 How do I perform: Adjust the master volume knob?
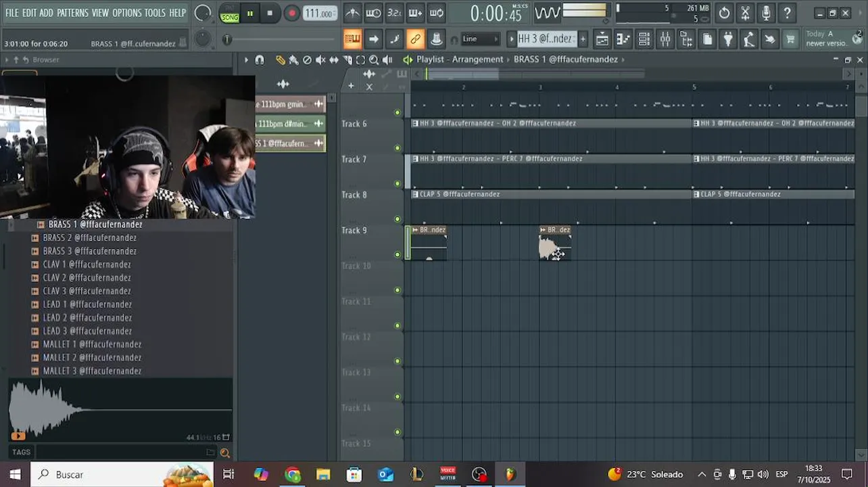coord(202,13)
